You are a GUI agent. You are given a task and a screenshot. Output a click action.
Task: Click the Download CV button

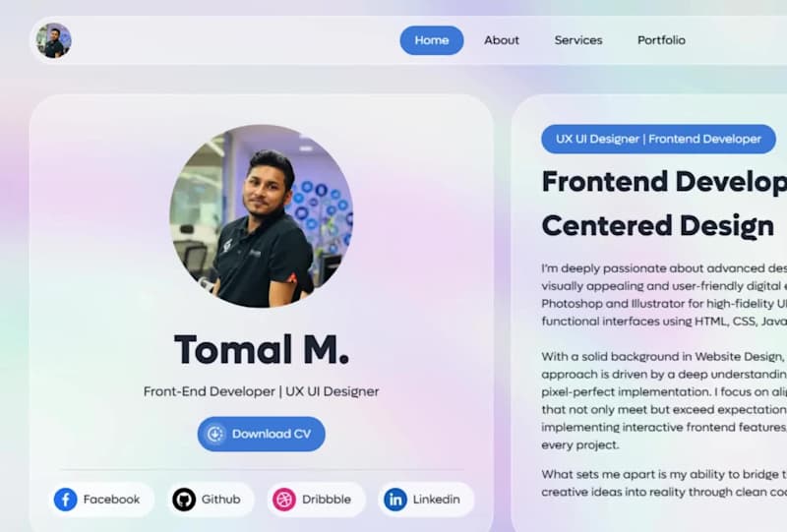(x=261, y=434)
